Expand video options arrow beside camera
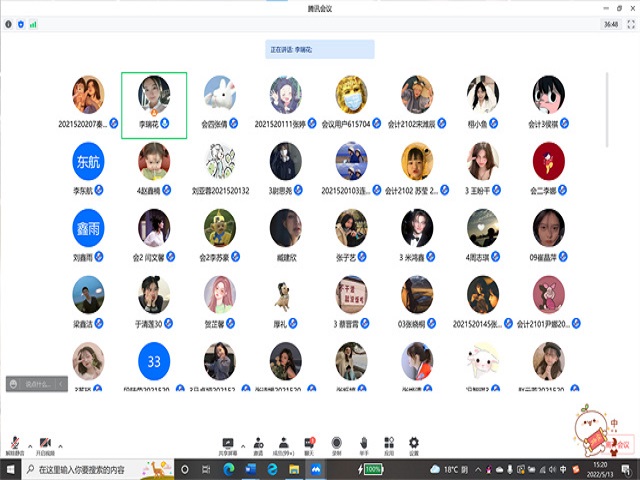Viewport: 640px width, 480px height. click(x=58, y=441)
